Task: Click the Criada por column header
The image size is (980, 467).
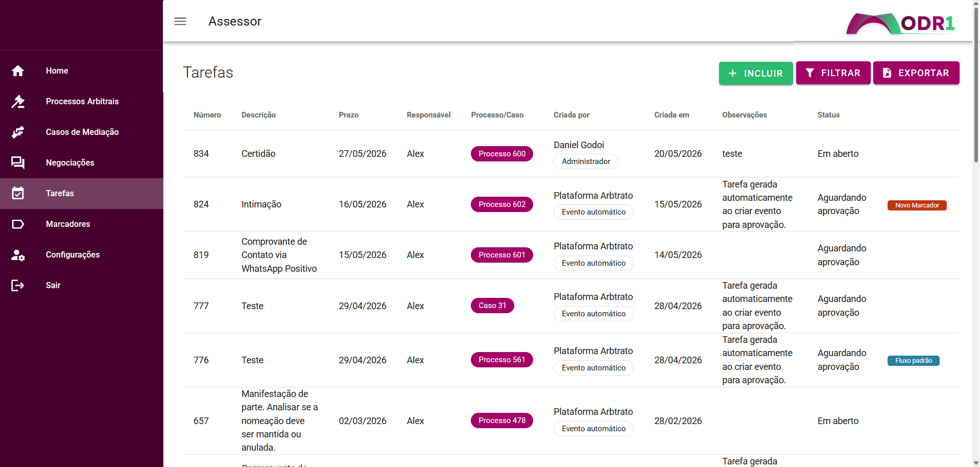Action: point(571,115)
